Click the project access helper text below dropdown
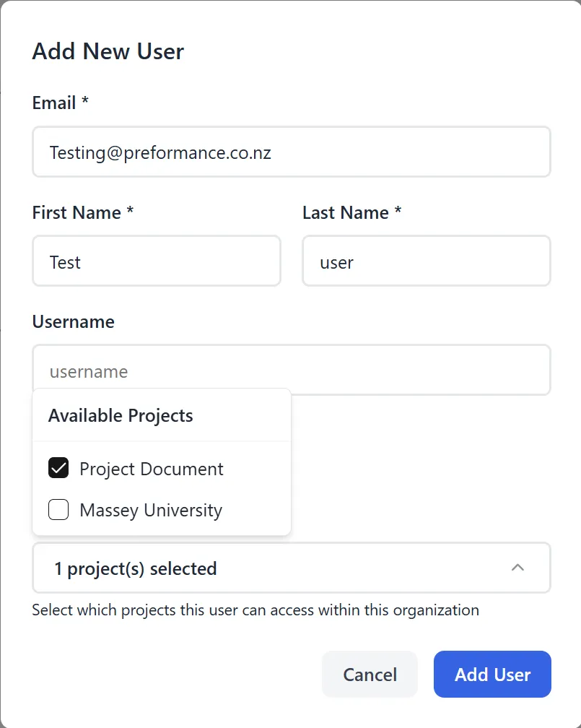Screen dimensions: 581x728 (x=255, y=610)
